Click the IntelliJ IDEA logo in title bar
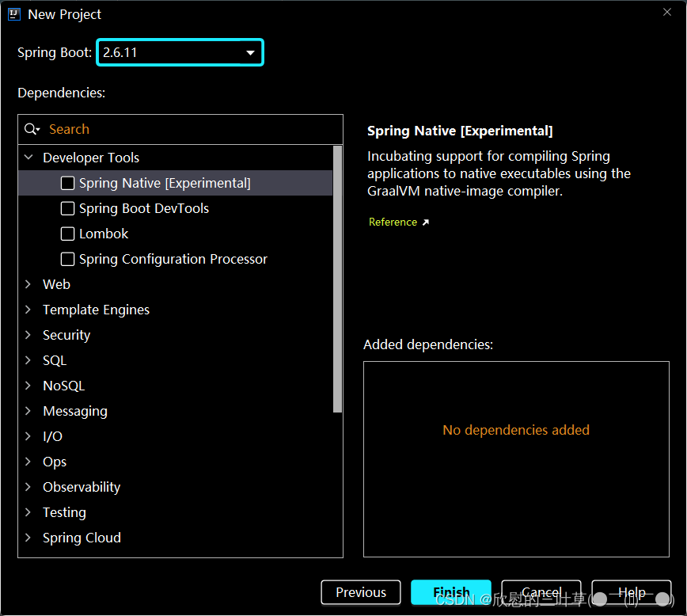The height and width of the screenshot is (616, 687). click(14, 14)
